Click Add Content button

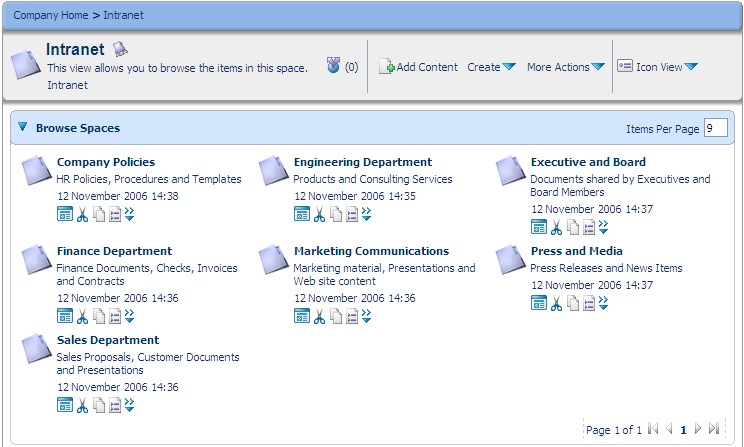418,67
